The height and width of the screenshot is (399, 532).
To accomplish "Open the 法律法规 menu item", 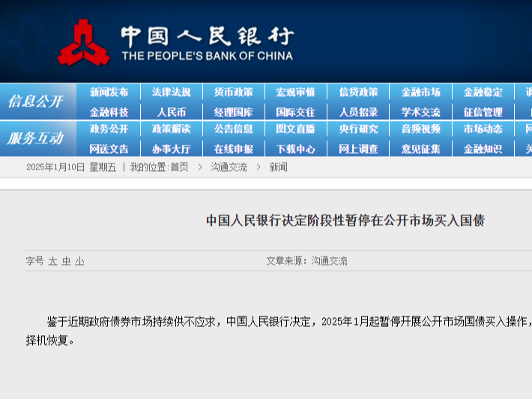I will pos(172,92).
